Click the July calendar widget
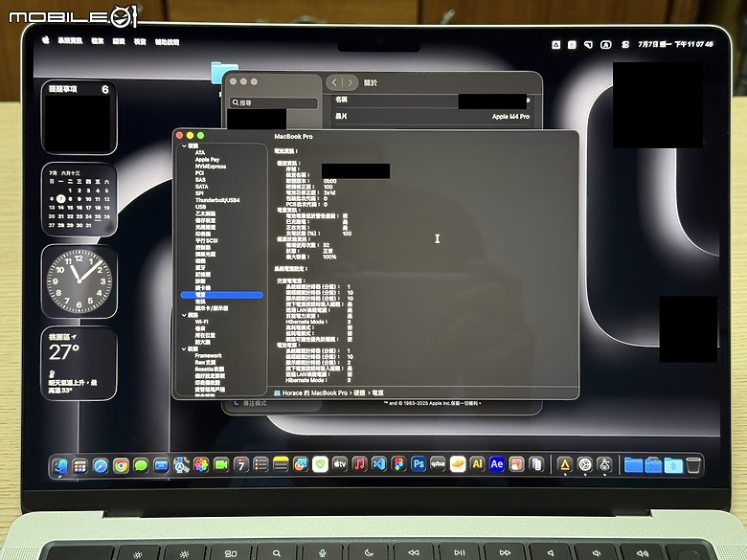 coord(79,199)
